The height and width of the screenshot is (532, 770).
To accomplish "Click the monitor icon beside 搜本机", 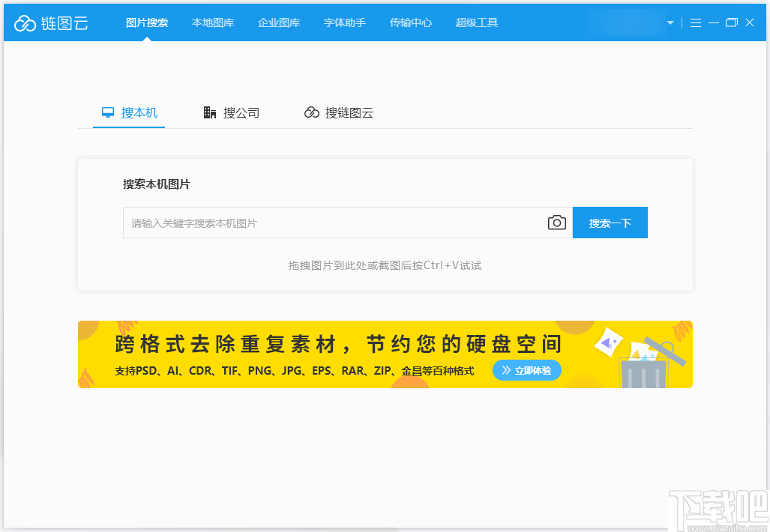I will click(x=106, y=112).
